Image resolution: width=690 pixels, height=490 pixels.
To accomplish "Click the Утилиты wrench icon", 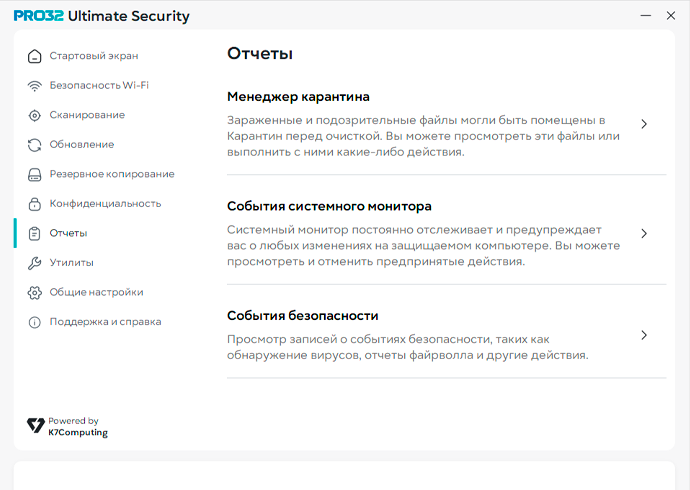I will point(35,263).
